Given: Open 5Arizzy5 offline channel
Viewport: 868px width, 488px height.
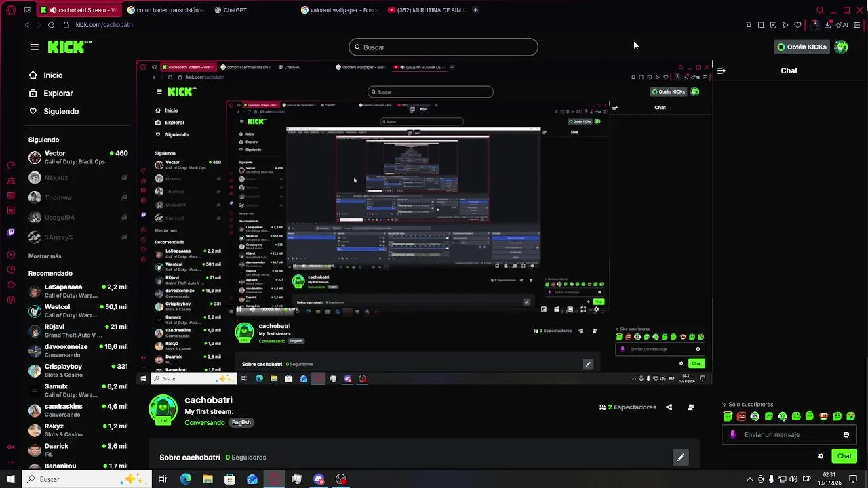Looking at the screenshot, I should click(x=78, y=237).
